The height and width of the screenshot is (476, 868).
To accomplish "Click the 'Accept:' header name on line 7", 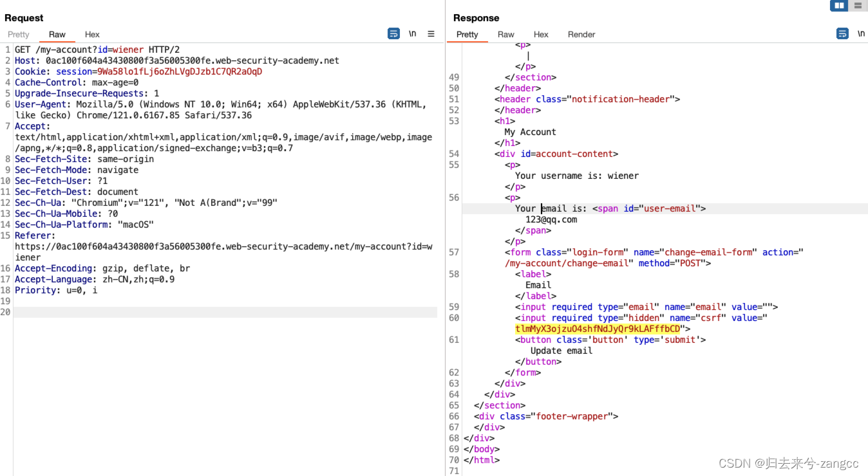I will (33, 126).
